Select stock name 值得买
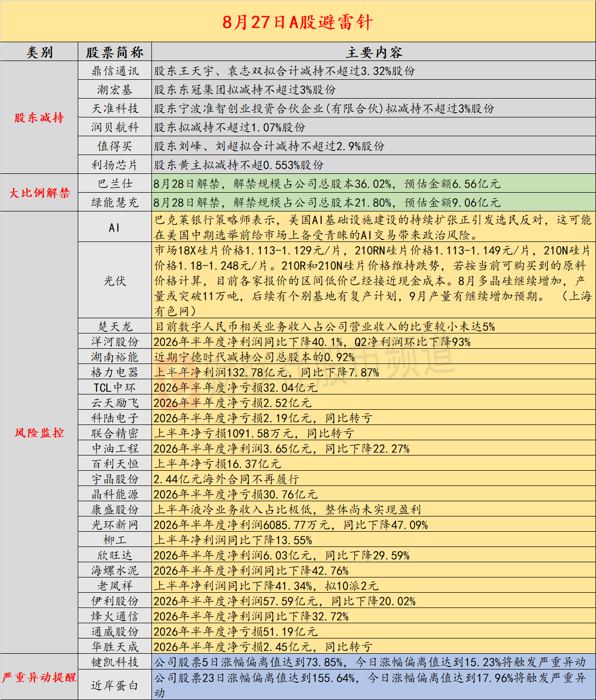 pos(115,146)
